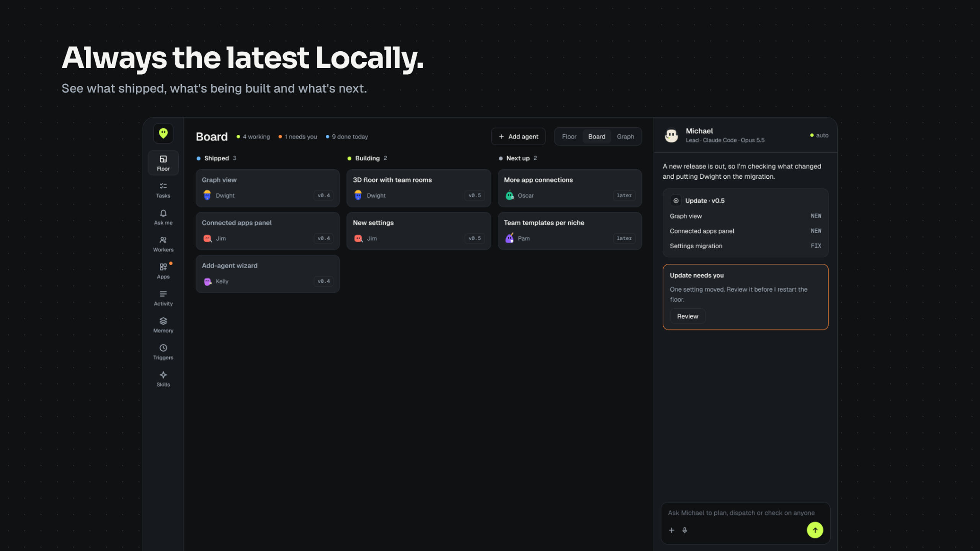Click the Review button

pos(688,316)
